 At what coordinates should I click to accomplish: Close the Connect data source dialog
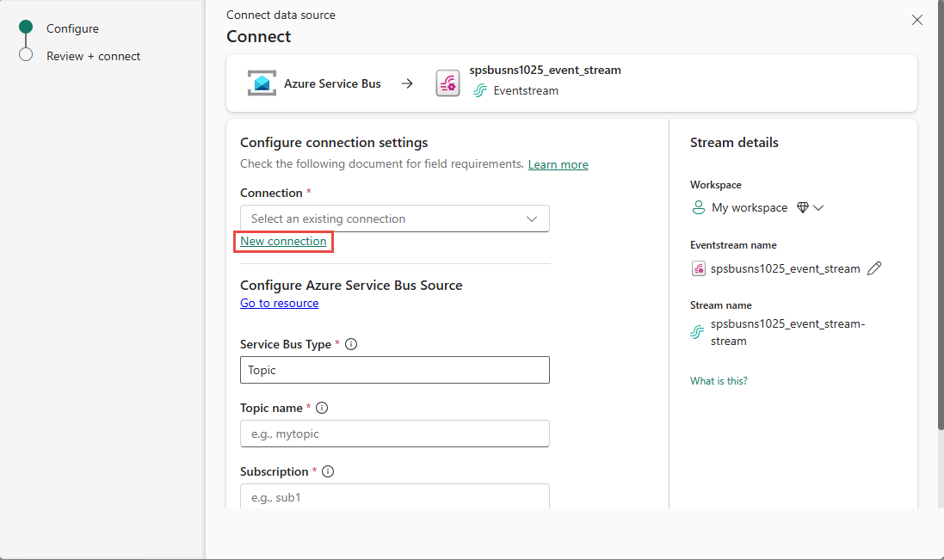(917, 20)
